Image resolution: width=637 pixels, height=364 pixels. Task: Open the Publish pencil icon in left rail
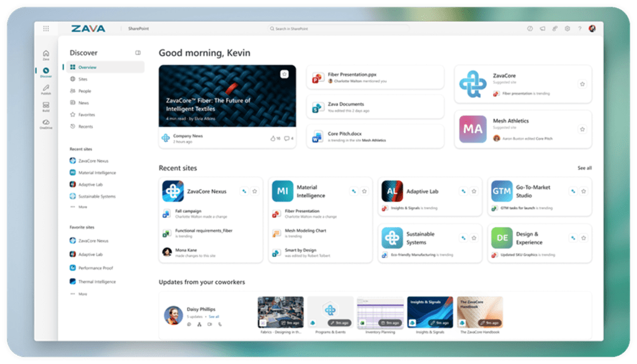46,89
